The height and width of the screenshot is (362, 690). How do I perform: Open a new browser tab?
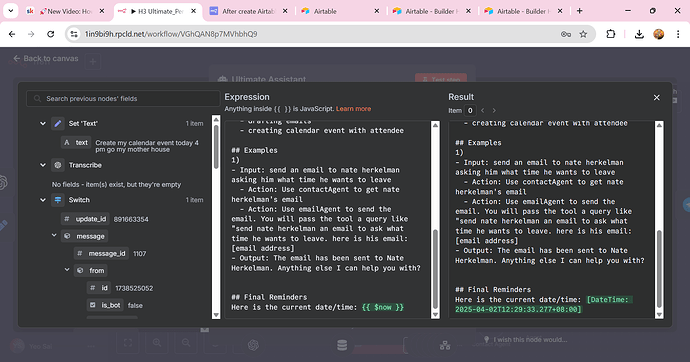(x=580, y=11)
